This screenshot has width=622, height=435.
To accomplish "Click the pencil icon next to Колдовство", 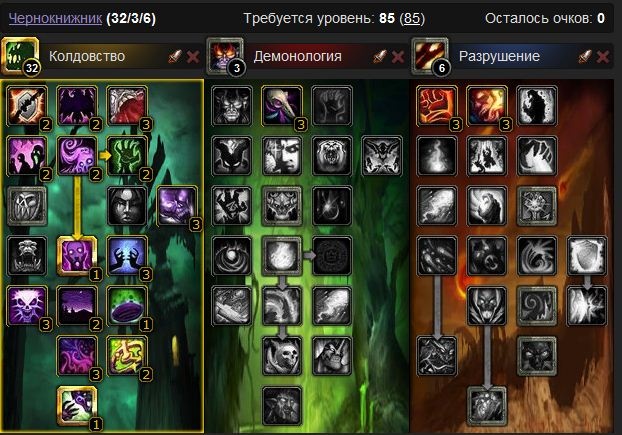I will coord(175,57).
